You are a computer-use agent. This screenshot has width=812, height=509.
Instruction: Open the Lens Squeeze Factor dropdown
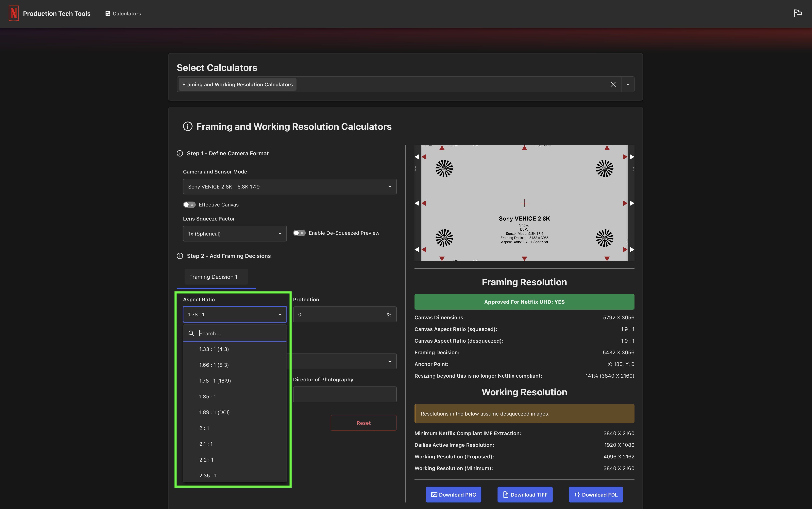[235, 234]
